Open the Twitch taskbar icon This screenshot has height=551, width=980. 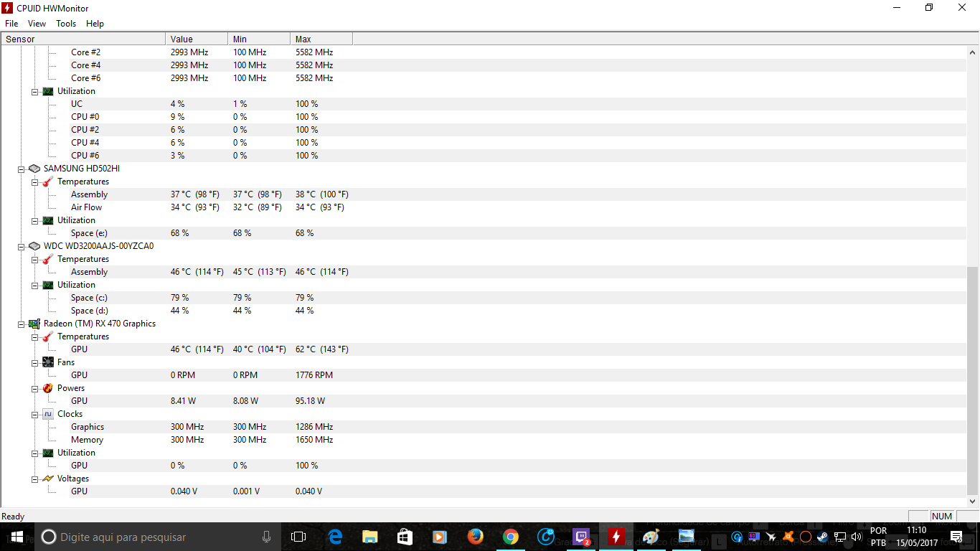click(581, 537)
